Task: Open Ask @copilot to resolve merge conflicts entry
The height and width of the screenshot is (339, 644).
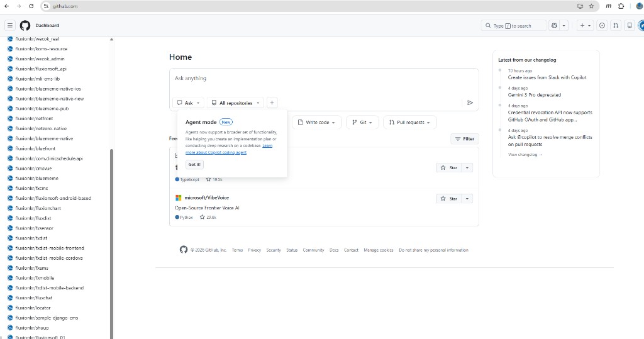Action: [x=550, y=140]
